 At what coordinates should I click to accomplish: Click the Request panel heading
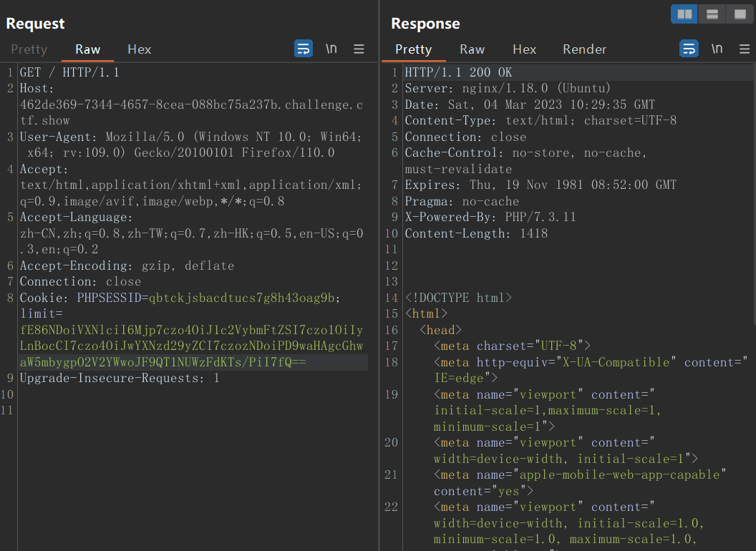pos(35,24)
